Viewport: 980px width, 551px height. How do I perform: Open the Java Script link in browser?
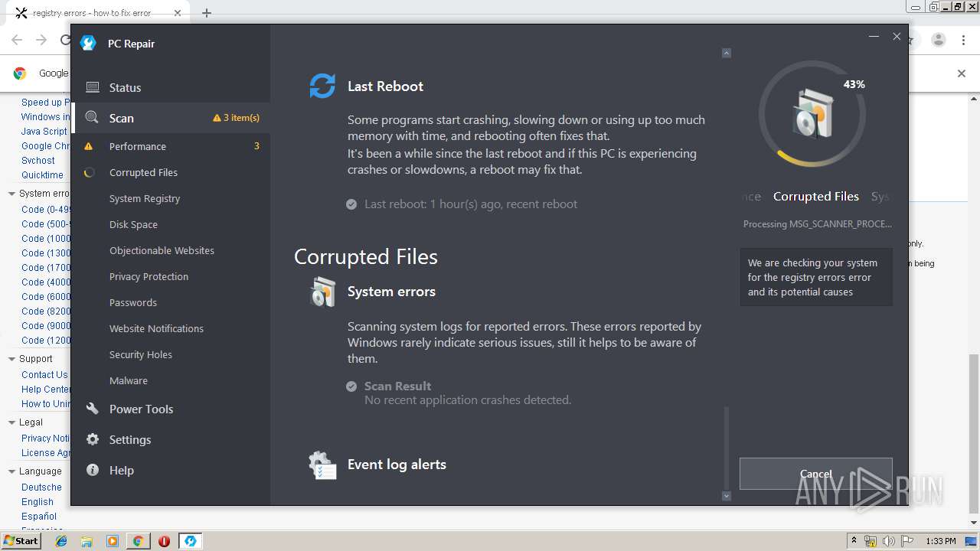tap(44, 132)
